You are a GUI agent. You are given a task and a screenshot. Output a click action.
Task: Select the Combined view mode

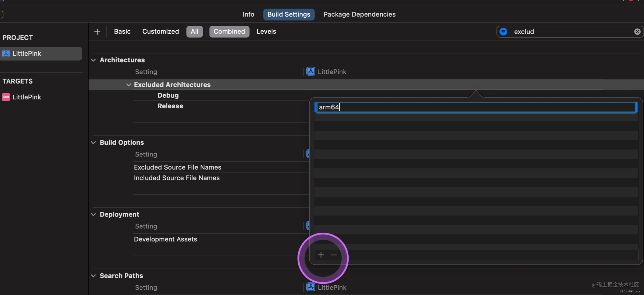[229, 31]
